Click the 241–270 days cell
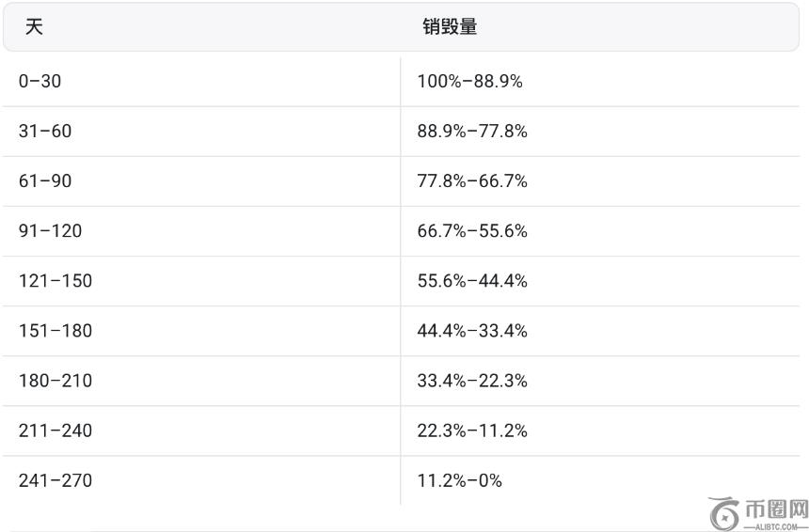 (x=56, y=480)
